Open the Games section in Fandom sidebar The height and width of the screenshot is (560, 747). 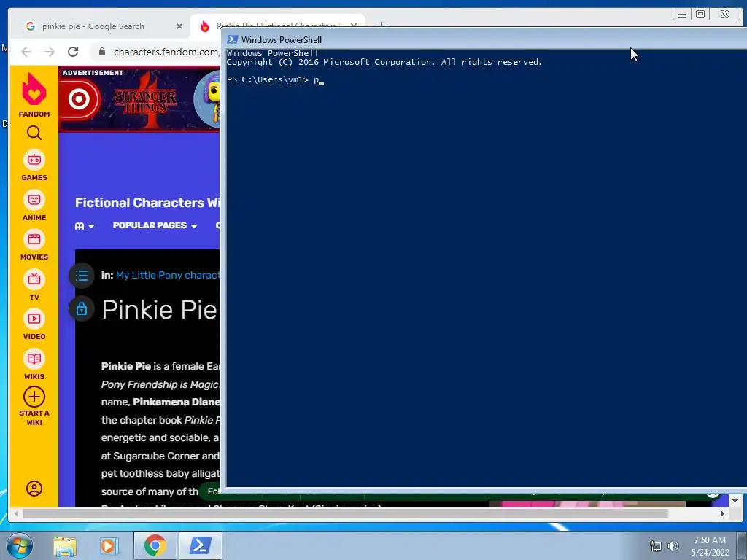coord(34,166)
